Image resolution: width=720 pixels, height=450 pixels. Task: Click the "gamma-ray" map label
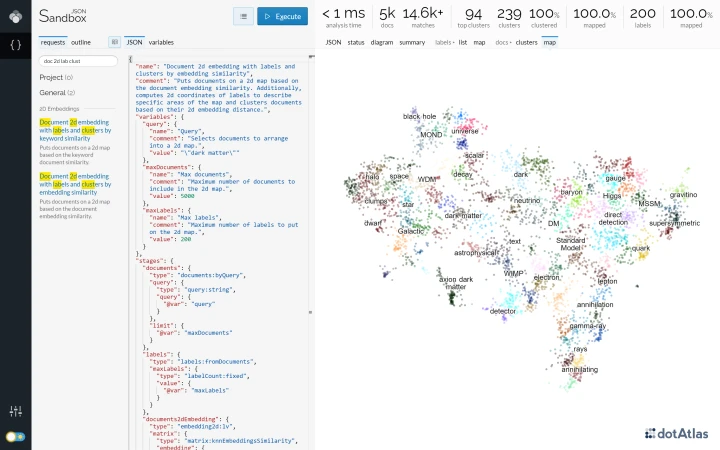(588, 326)
